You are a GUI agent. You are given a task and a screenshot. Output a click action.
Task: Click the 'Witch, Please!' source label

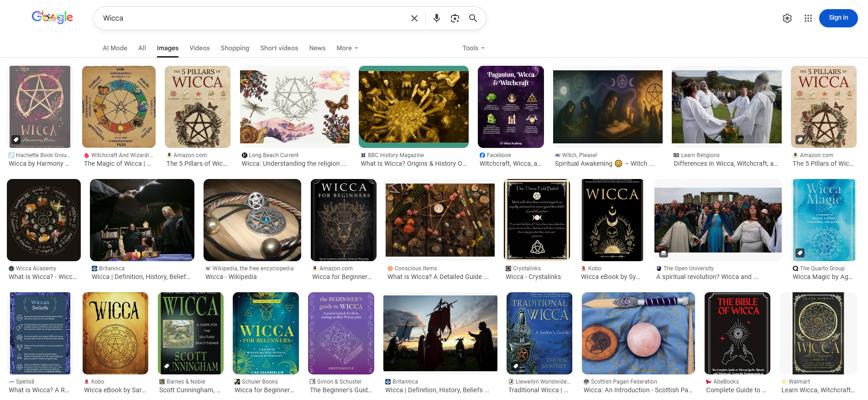(x=580, y=155)
